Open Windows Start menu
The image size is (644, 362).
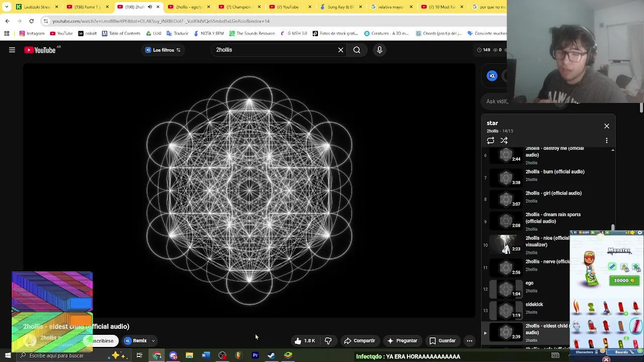pos(8,356)
